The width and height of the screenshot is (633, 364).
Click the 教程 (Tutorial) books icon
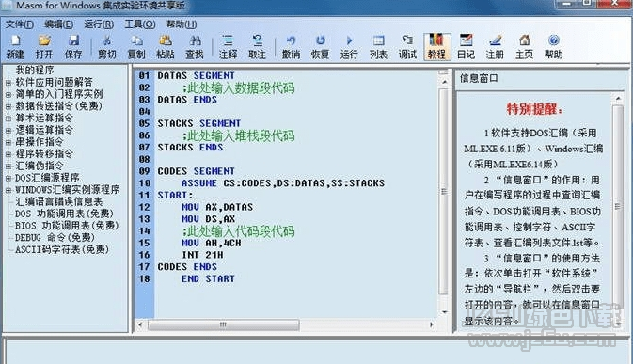point(436,40)
